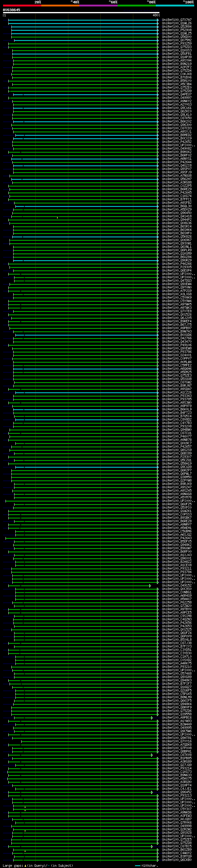197x868 pixels.
Task: Select hit label UniRef100_A7NUU8
Action: 177,176
